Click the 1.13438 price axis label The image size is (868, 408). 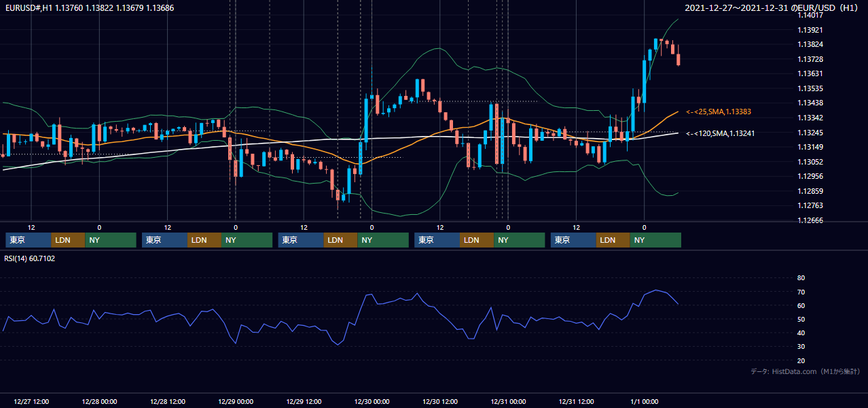pyautogui.click(x=810, y=103)
